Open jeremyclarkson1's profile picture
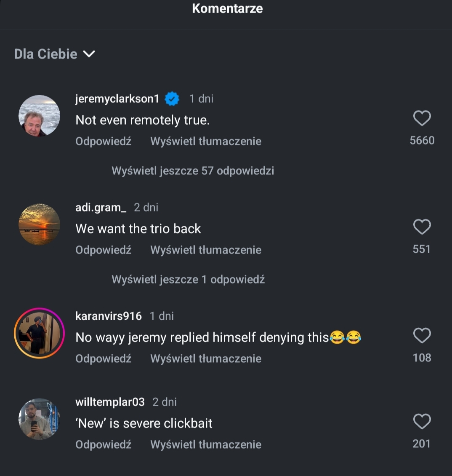 coord(40,116)
